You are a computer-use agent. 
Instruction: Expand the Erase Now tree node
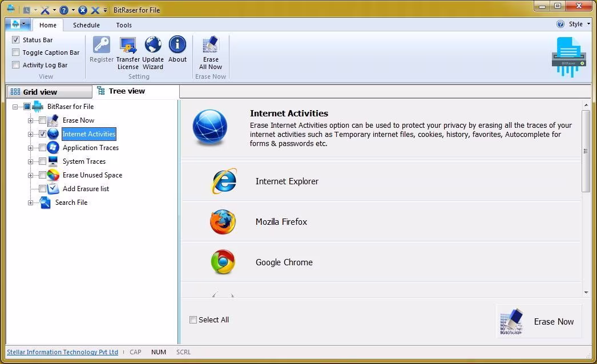click(30, 121)
